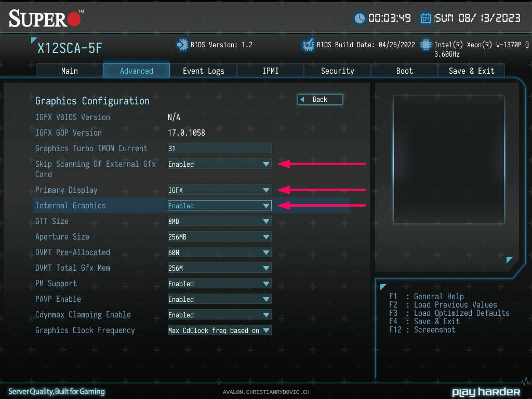Toggle Skip Scanning Of External Gfx Card
Screen dimensions: 532x399
pos(219,164)
